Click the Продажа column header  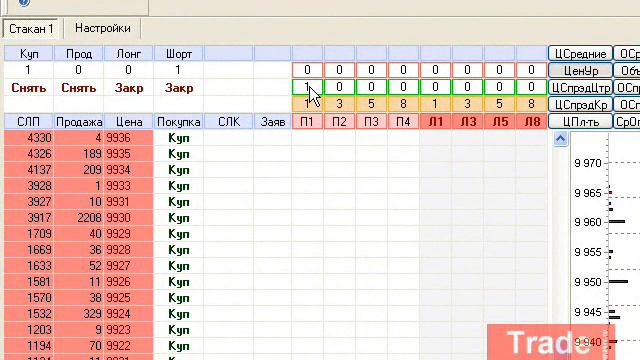point(79,122)
